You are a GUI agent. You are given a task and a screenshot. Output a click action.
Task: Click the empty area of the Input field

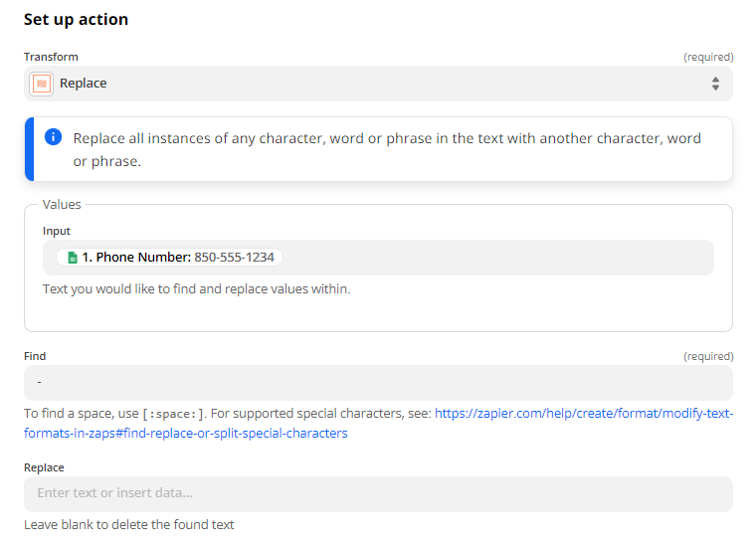[496, 258]
